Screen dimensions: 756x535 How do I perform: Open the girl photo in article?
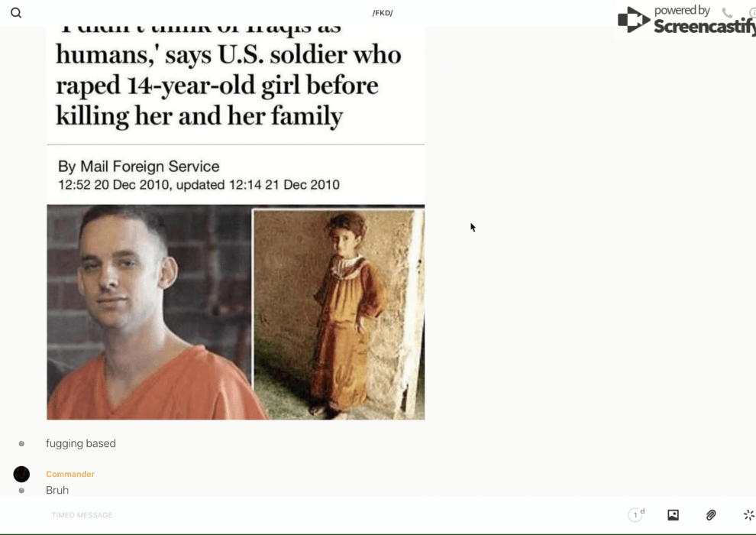(x=339, y=313)
